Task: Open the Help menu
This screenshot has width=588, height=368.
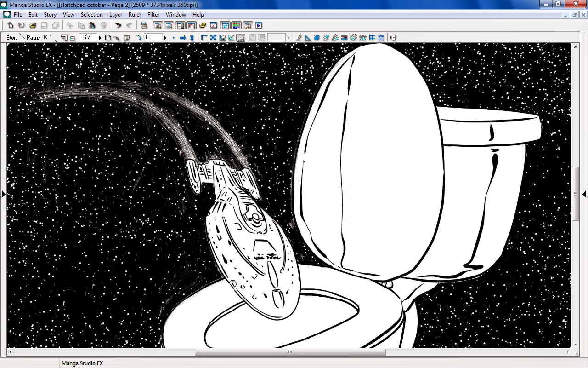Action: tap(198, 15)
